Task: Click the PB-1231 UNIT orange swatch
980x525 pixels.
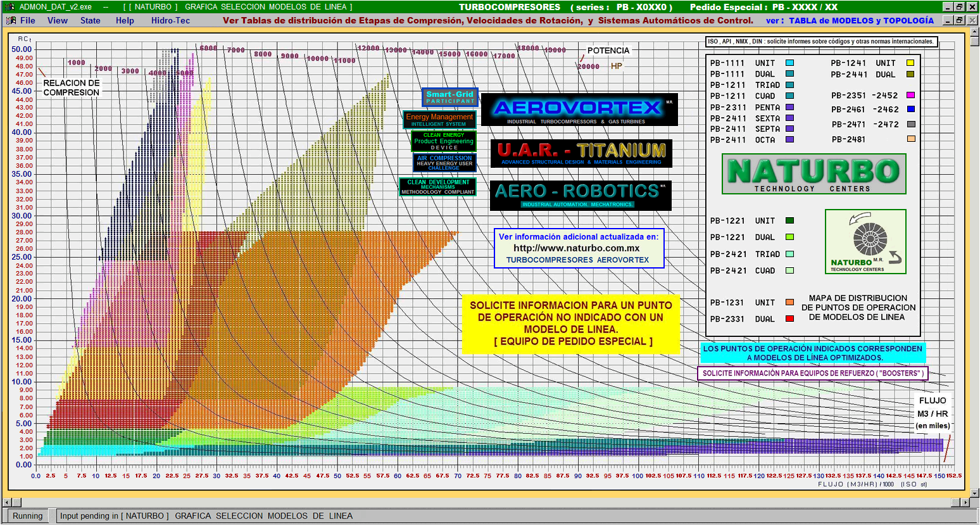Action: coord(789,302)
